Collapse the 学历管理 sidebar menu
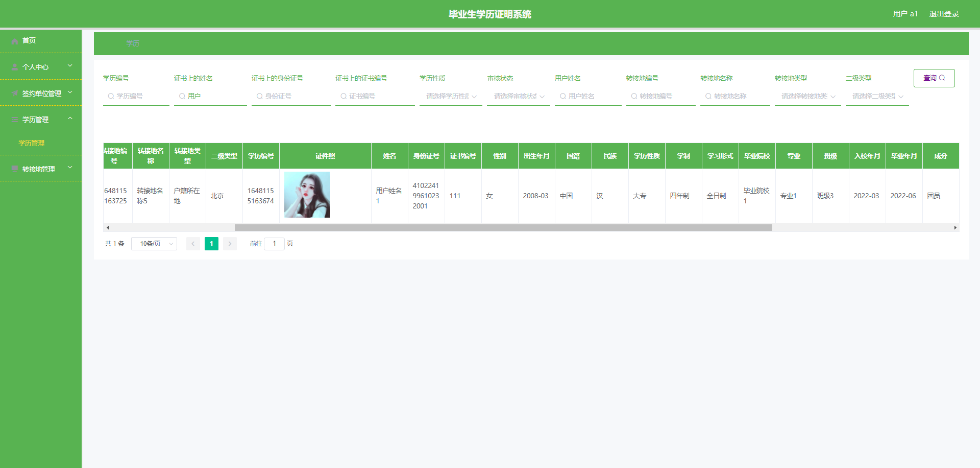Image resolution: width=980 pixels, height=468 pixels. [x=70, y=119]
